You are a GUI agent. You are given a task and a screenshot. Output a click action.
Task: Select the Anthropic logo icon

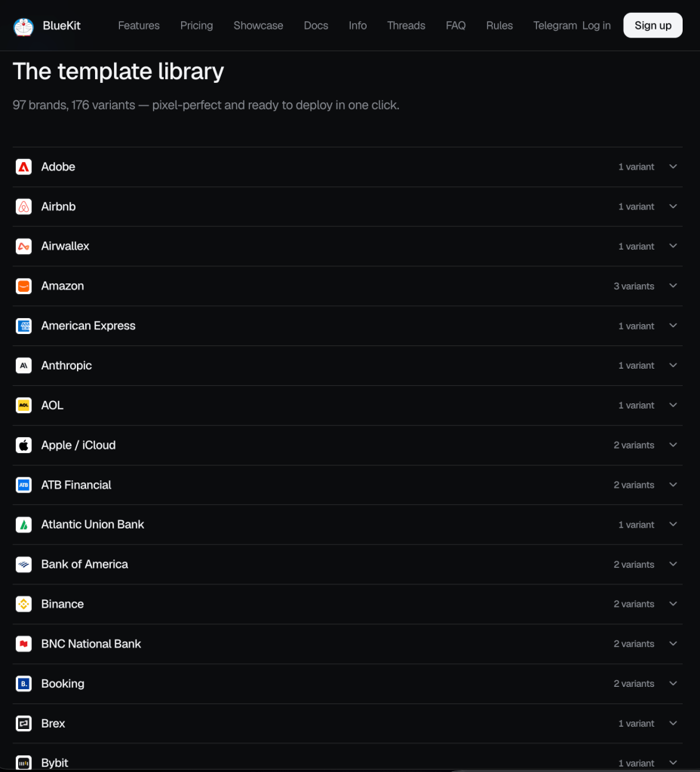tap(23, 366)
